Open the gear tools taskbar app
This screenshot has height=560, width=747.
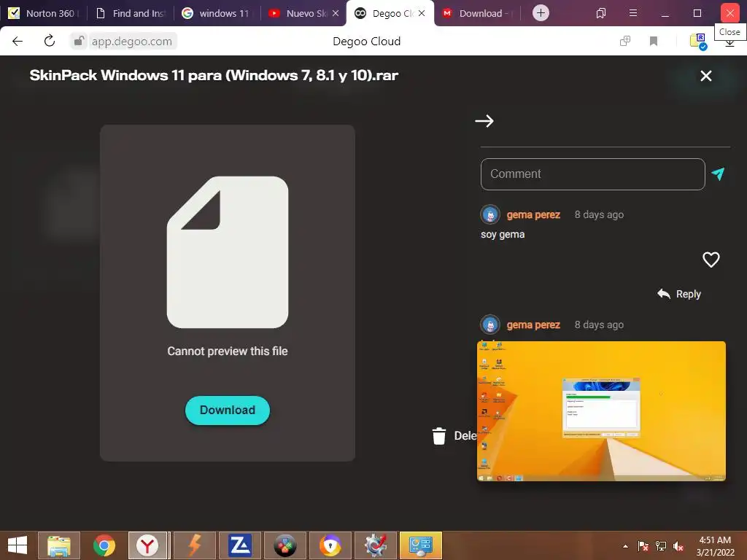point(376,545)
